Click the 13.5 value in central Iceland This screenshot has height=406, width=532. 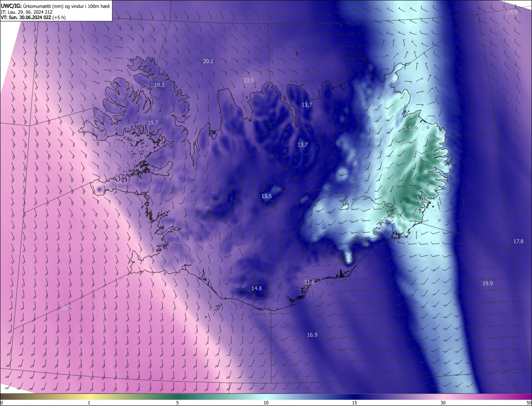(x=266, y=196)
